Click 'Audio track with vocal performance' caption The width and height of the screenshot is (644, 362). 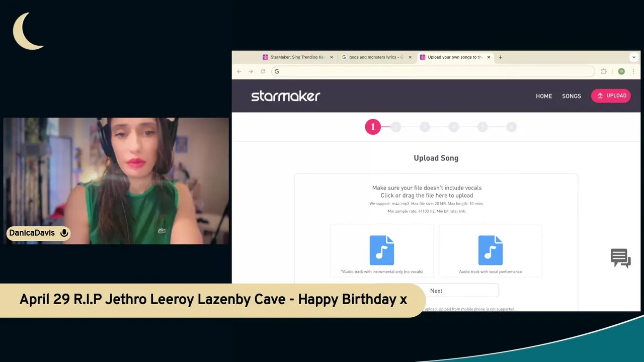(491, 272)
